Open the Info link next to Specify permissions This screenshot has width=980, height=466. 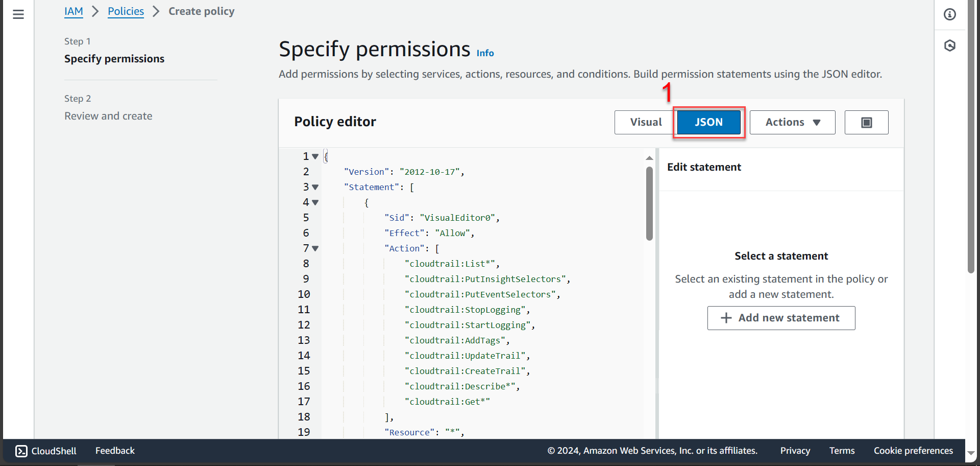[485, 53]
